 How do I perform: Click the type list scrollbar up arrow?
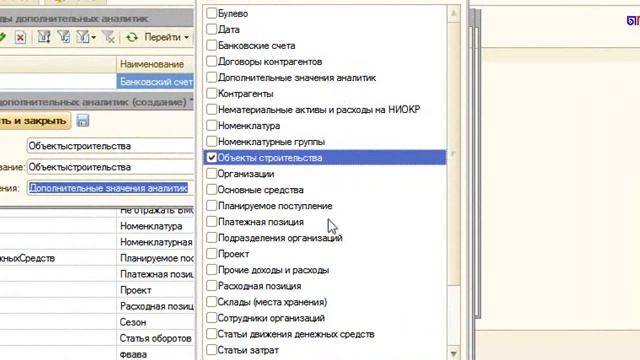pos(453,13)
